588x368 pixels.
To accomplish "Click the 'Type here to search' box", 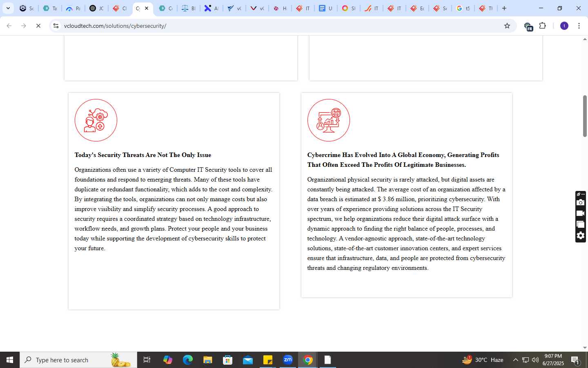I will click(x=78, y=360).
